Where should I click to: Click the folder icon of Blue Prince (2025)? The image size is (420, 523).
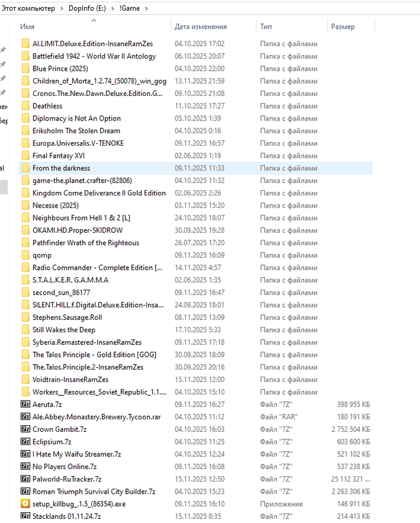pos(25,68)
